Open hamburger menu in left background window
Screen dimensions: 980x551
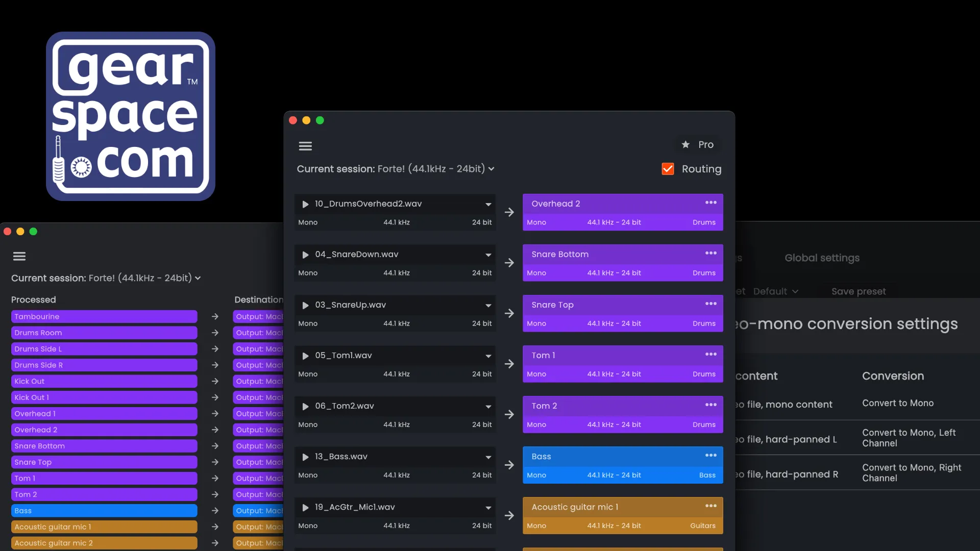pyautogui.click(x=19, y=256)
